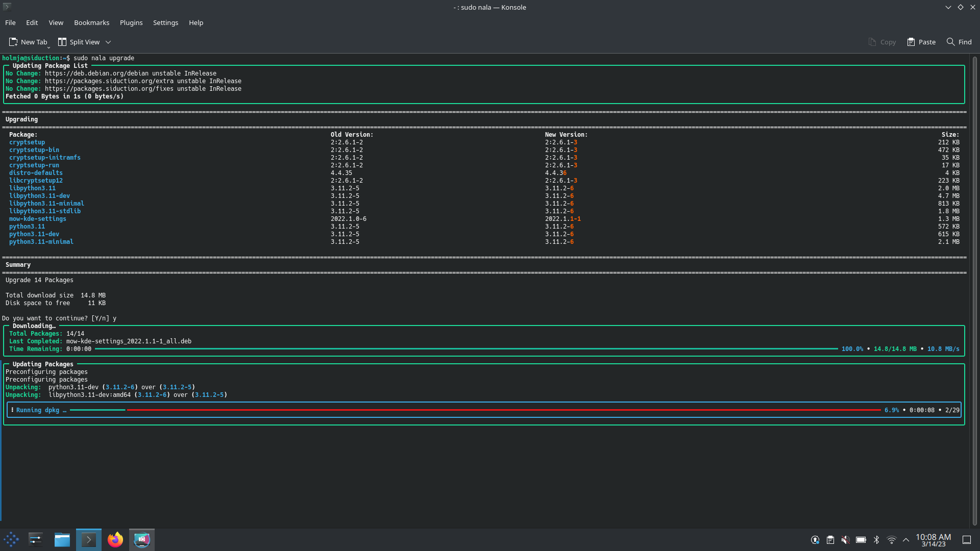The height and width of the screenshot is (551, 980).
Task: Open the clipboard tray icon
Action: pos(830,540)
